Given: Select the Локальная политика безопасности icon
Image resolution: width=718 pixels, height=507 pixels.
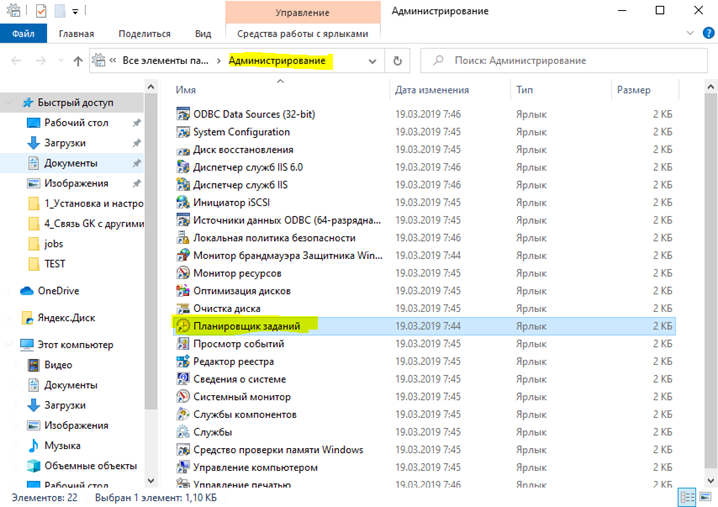Looking at the screenshot, I should (x=183, y=238).
